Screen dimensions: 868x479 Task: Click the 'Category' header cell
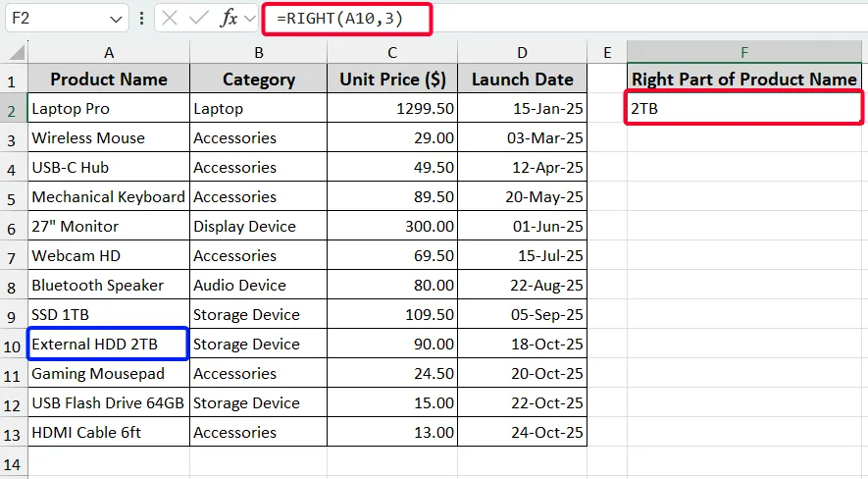(259, 79)
